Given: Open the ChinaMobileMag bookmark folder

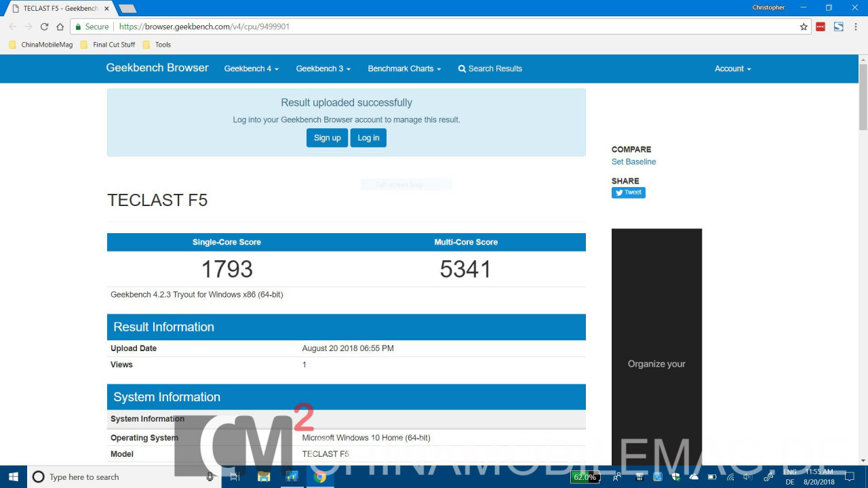Looking at the screenshot, I should (x=41, y=45).
